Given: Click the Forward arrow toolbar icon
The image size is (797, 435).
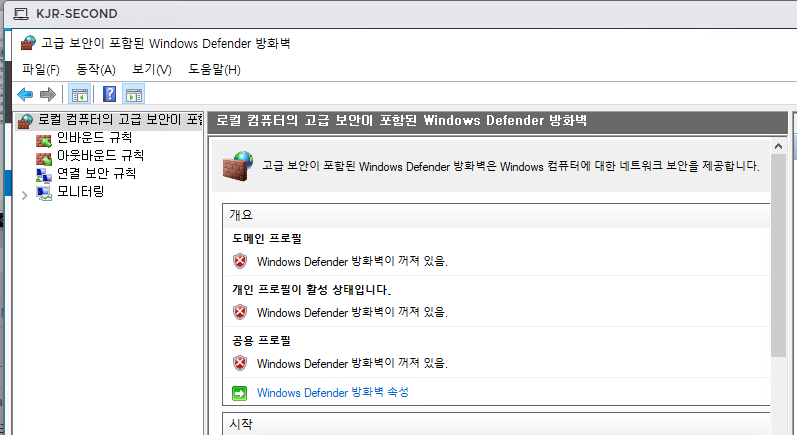Looking at the screenshot, I should [48, 94].
